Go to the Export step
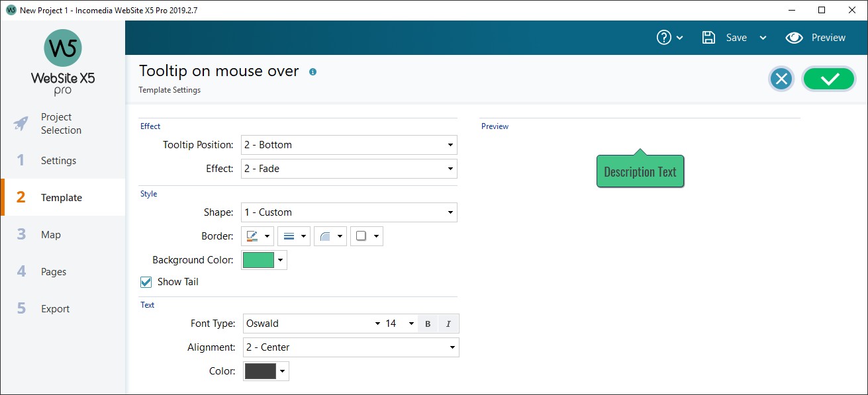This screenshot has width=868, height=395. click(55, 308)
